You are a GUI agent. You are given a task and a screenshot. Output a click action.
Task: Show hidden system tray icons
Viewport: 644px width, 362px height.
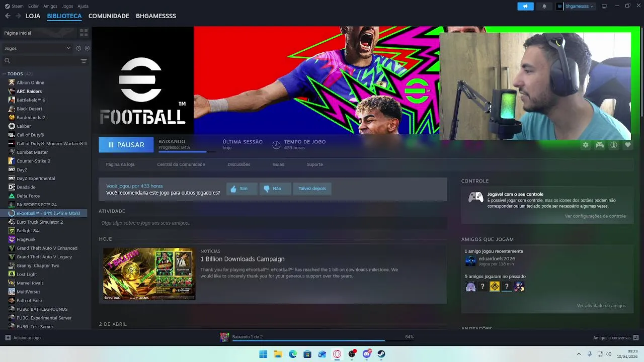pos(579,354)
